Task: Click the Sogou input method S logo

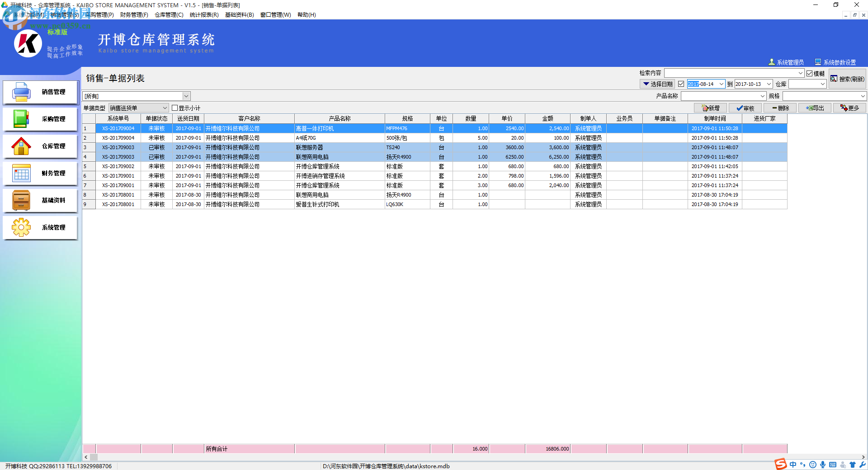Action: coord(781,464)
